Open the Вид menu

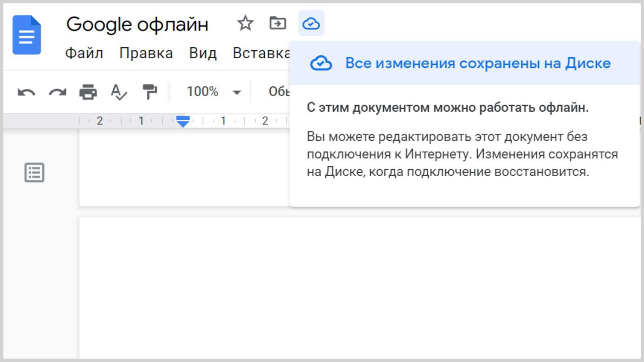click(203, 53)
